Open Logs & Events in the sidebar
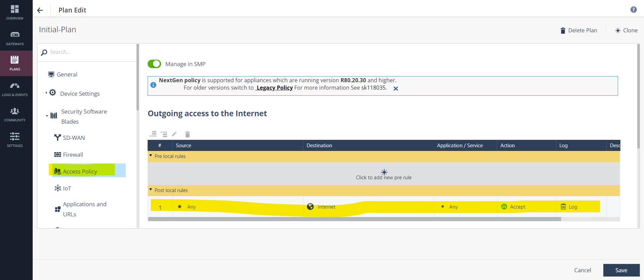This screenshot has height=280, width=644. point(15,89)
